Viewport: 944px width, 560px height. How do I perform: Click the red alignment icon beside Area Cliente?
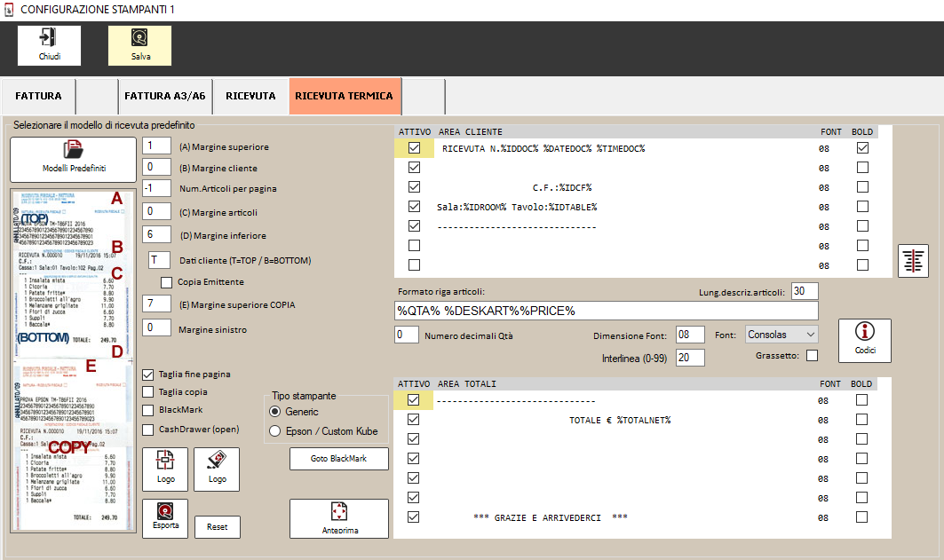tap(913, 261)
